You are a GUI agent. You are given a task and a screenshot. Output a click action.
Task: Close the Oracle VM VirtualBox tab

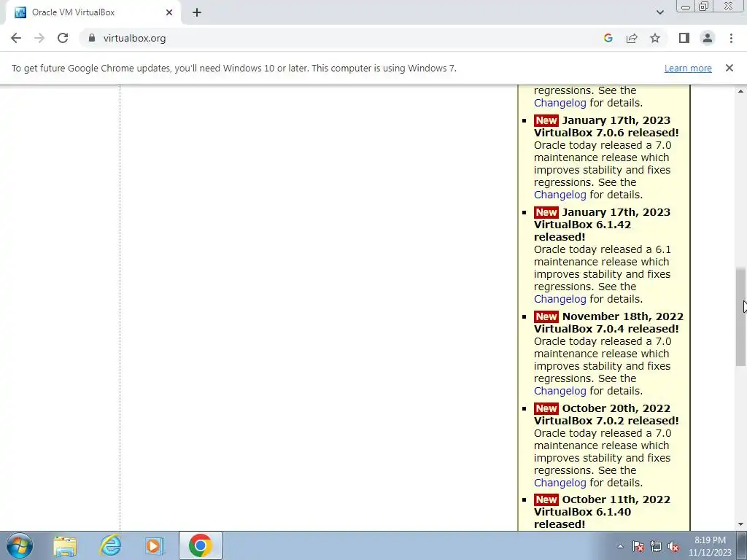pos(169,13)
